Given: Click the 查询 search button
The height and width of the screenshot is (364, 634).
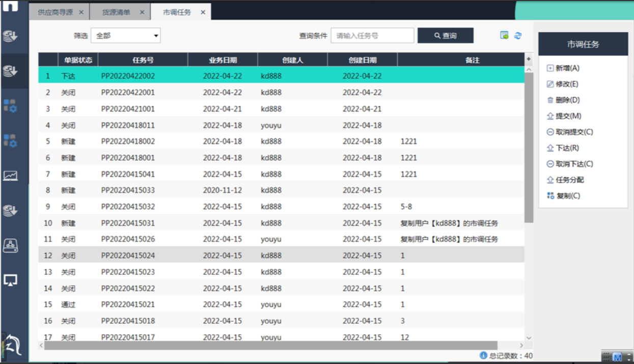Looking at the screenshot, I should tap(446, 36).
